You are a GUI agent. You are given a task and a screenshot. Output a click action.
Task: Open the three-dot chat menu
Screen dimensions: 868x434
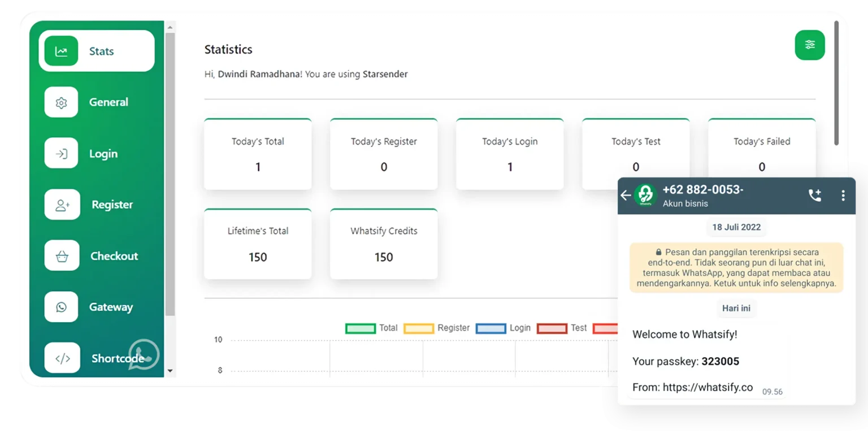tap(843, 196)
